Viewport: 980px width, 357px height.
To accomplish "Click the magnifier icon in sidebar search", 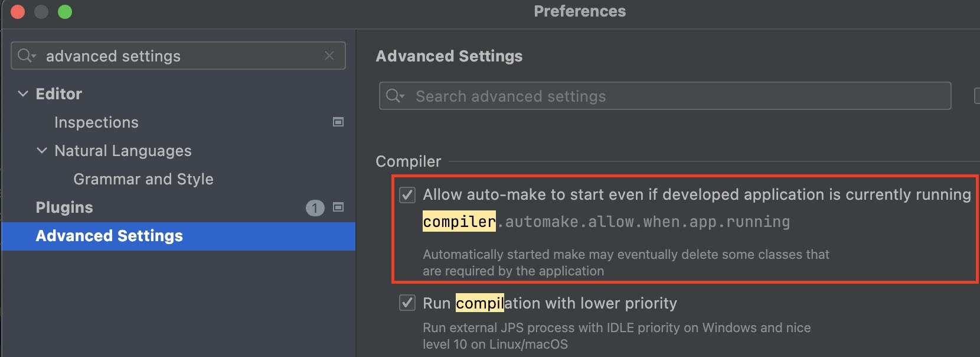I will tap(24, 56).
